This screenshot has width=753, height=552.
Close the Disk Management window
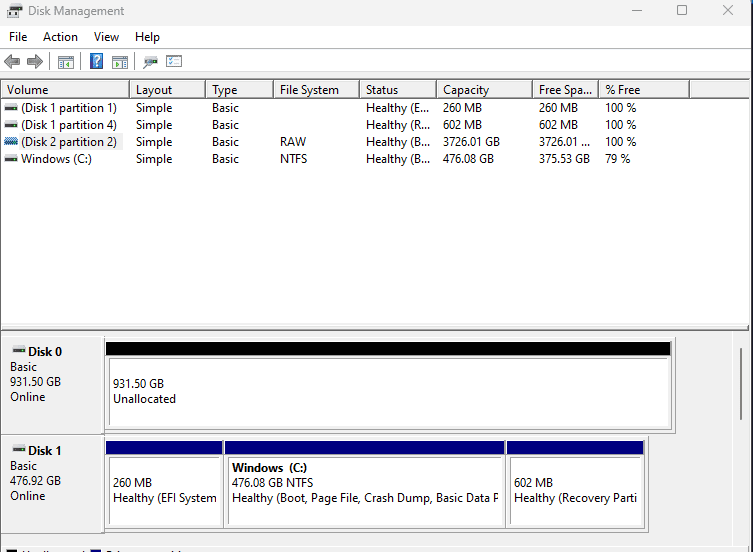click(728, 10)
